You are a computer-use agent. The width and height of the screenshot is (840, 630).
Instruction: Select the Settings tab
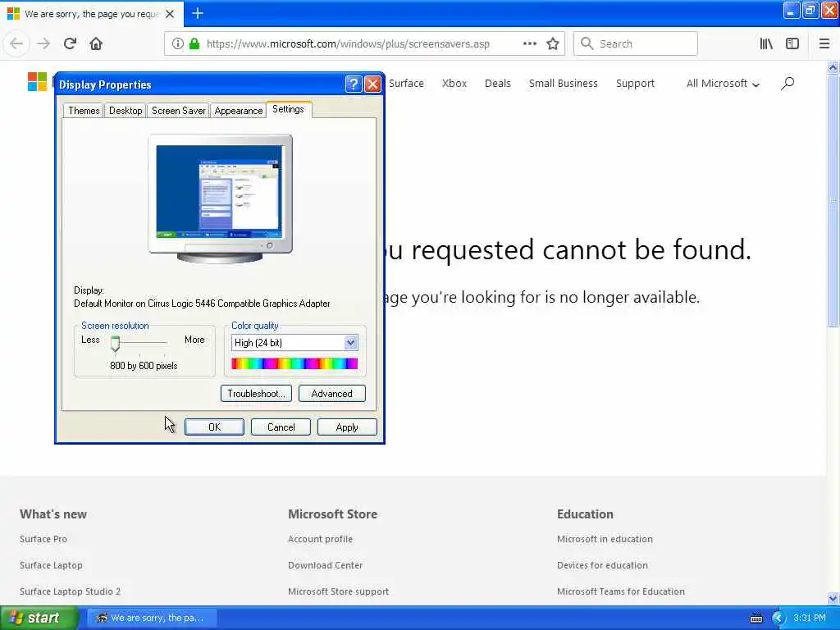pyautogui.click(x=288, y=109)
